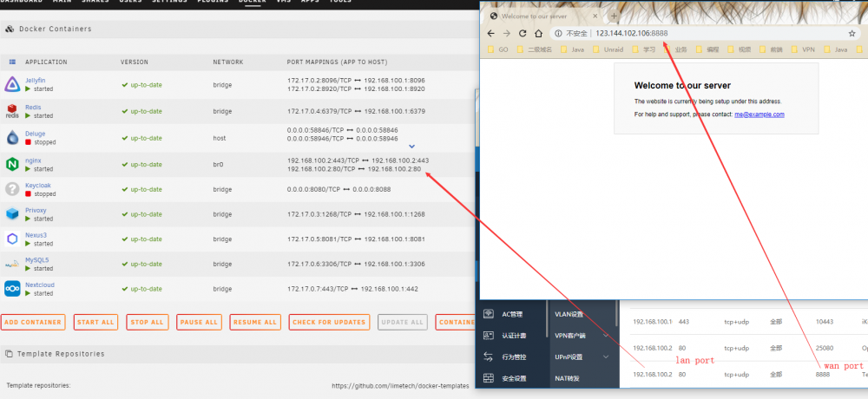Click the browser home icon
Viewport: 868px width, 399px height.
point(538,33)
